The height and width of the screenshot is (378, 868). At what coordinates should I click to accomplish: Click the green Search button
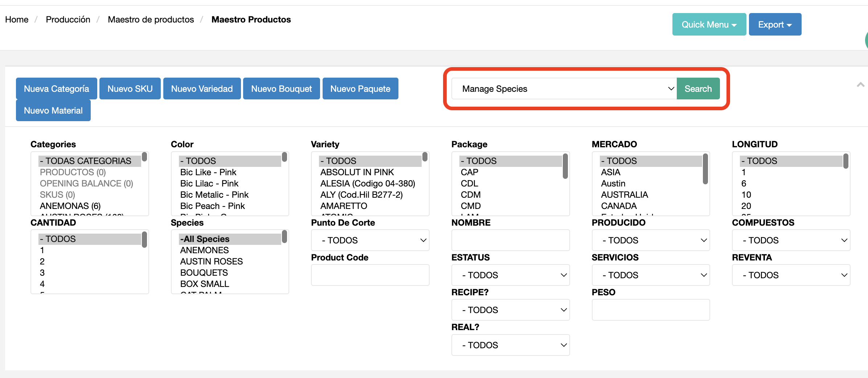point(698,89)
